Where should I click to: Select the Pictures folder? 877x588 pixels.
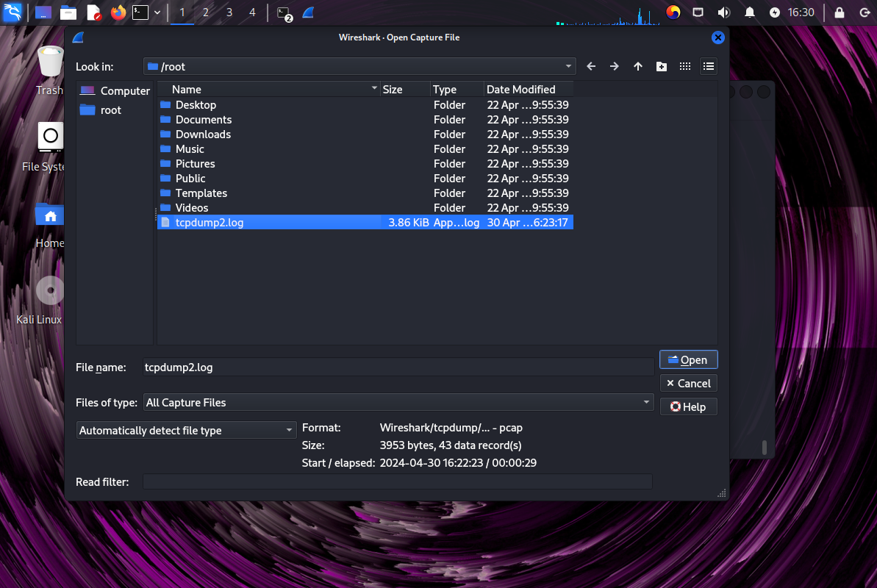(365, 163)
